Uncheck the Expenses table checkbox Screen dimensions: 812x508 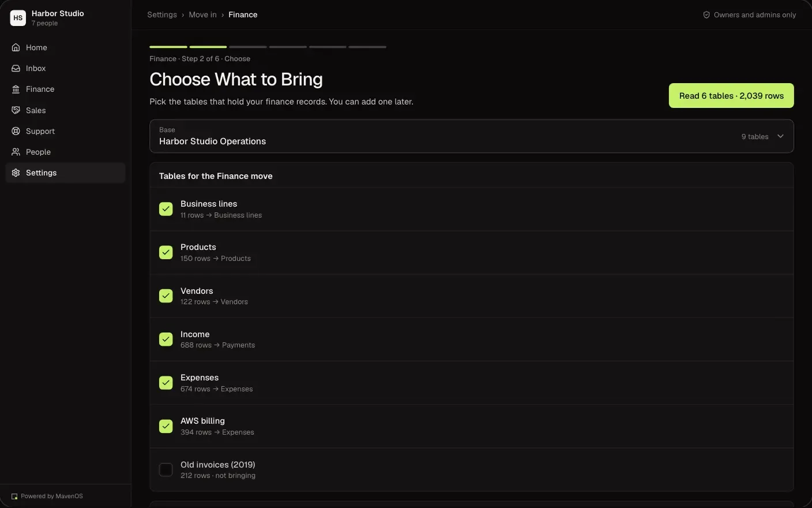click(166, 383)
